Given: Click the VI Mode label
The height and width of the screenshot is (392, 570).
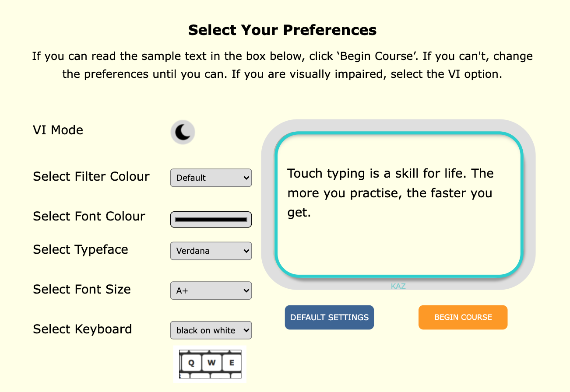Looking at the screenshot, I should 58,129.
